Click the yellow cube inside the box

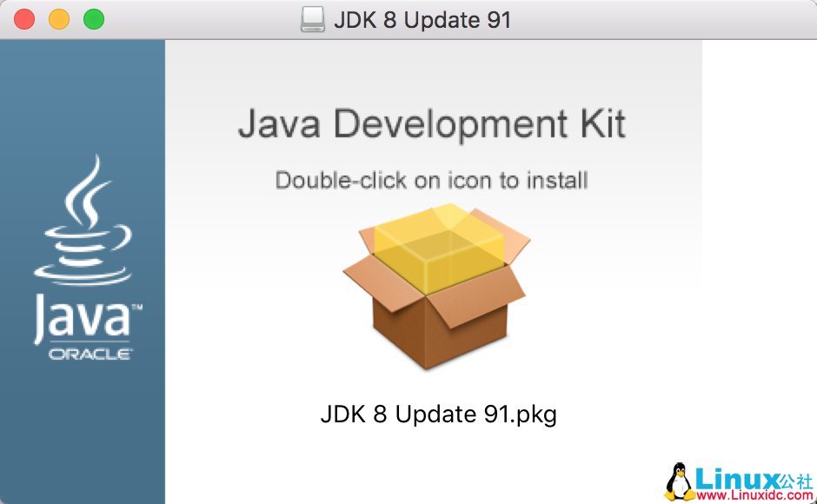[439, 249]
